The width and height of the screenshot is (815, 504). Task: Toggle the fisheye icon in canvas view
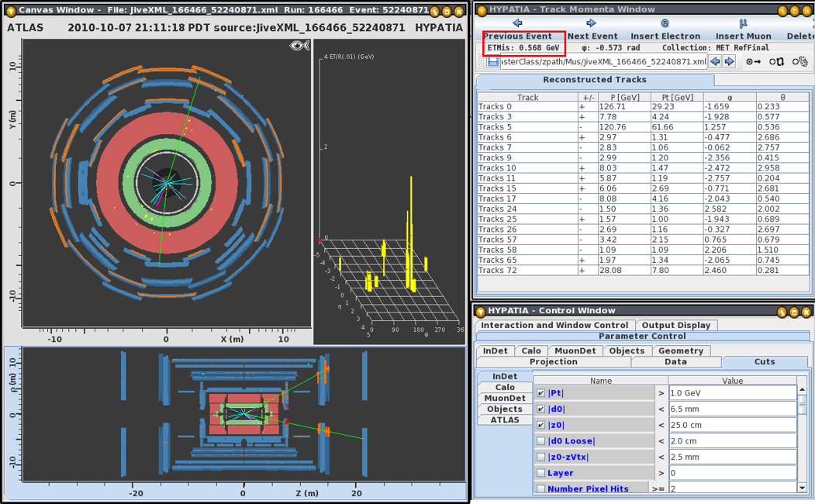click(x=299, y=47)
